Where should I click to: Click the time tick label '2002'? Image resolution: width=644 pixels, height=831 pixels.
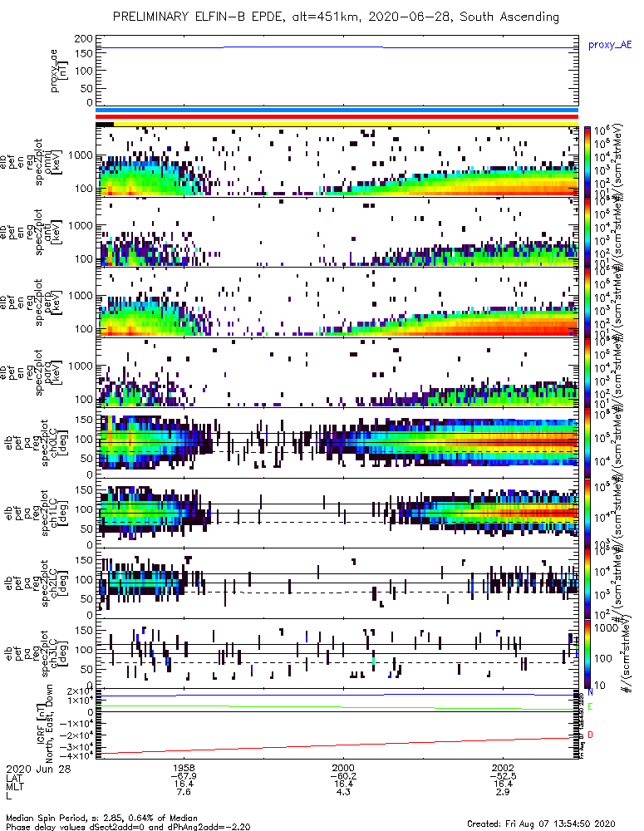pyautogui.click(x=503, y=768)
